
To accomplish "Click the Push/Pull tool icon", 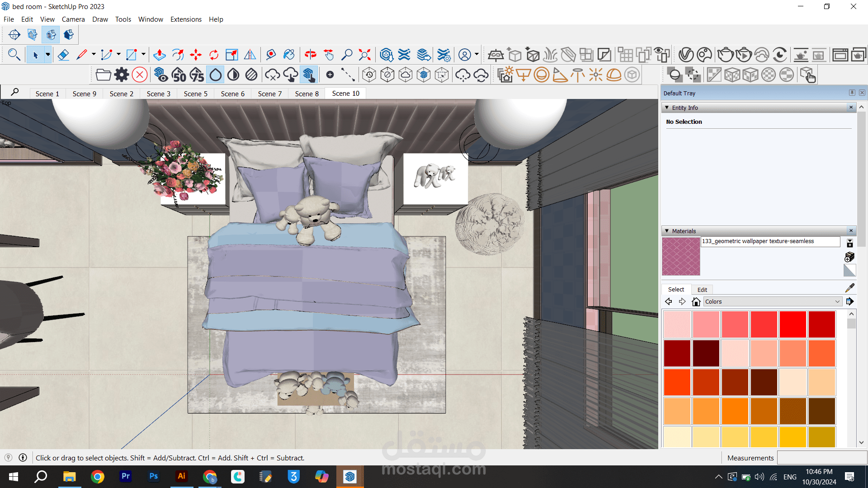I will (159, 55).
